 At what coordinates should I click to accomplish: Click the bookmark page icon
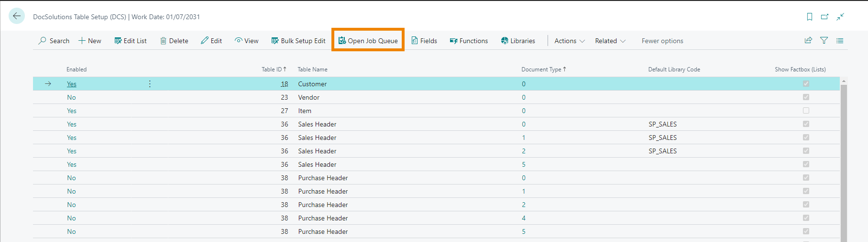click(x=810, y=17)
